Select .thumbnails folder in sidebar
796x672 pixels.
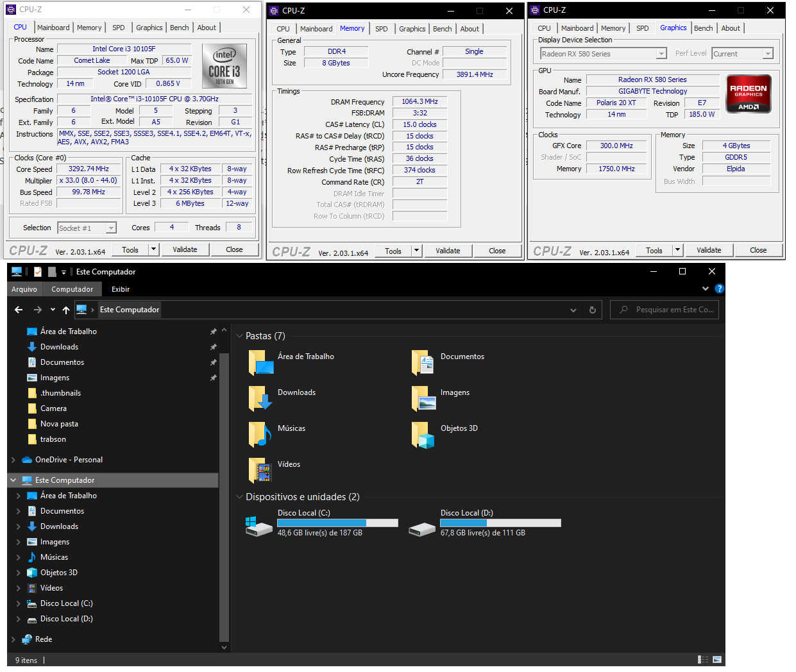(x=60, y=393)
